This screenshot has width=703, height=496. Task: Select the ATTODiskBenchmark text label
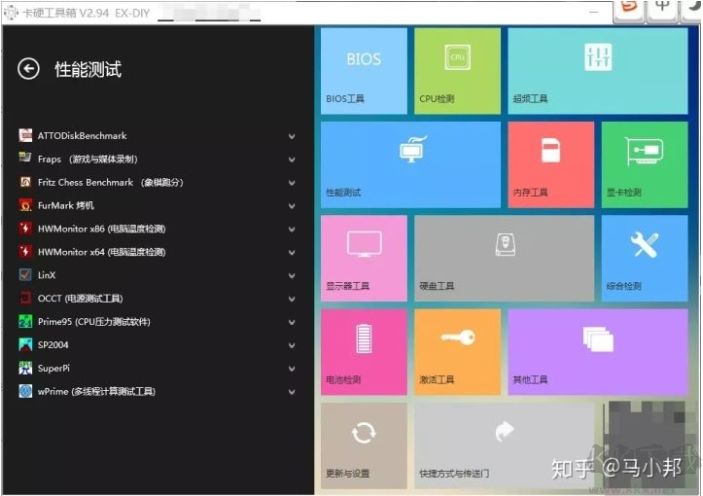tap(82, 135)
